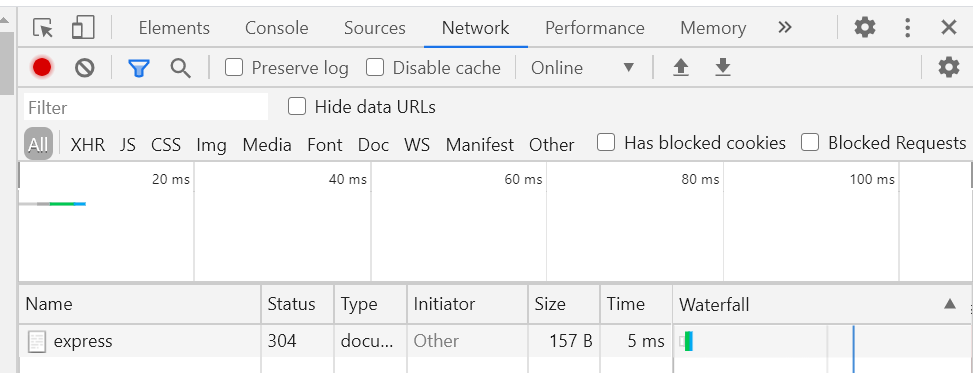Viewport: 973px width, 373px height.
Task: Filter requests by the XHR type
Action: tap(87, 145)
